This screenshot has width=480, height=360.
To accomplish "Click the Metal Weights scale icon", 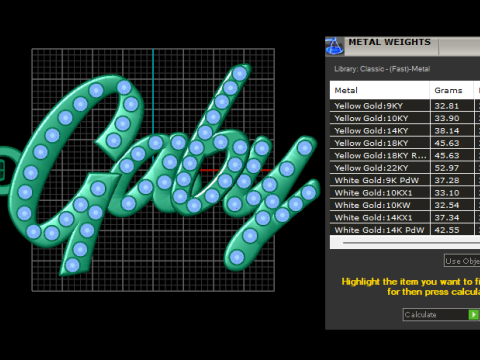I will click(334, 46).
